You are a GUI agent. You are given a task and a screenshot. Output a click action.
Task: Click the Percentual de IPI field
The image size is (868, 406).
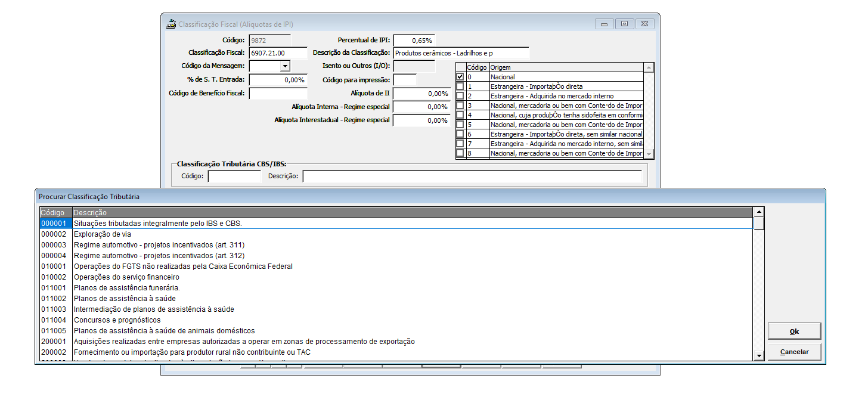click(x=414, y=41)
